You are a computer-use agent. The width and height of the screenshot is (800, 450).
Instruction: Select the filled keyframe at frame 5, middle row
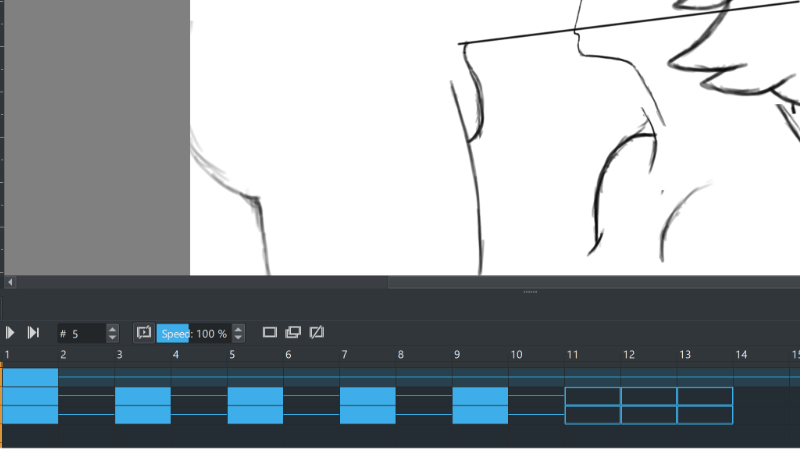tap(255, 396)
